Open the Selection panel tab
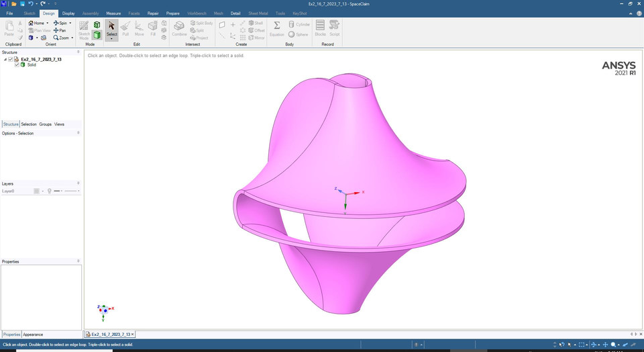This screenshot has width=644, height=352. pyautogui.click(x=29, y=124)
